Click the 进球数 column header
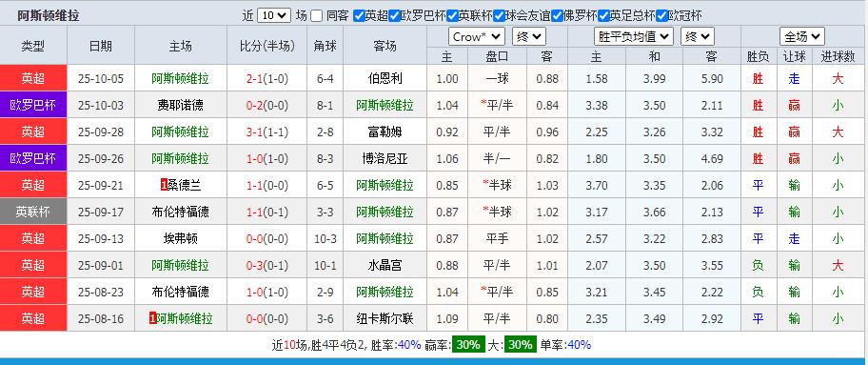The height and width of the screenshot is (365, 868). tap(838, 56)
